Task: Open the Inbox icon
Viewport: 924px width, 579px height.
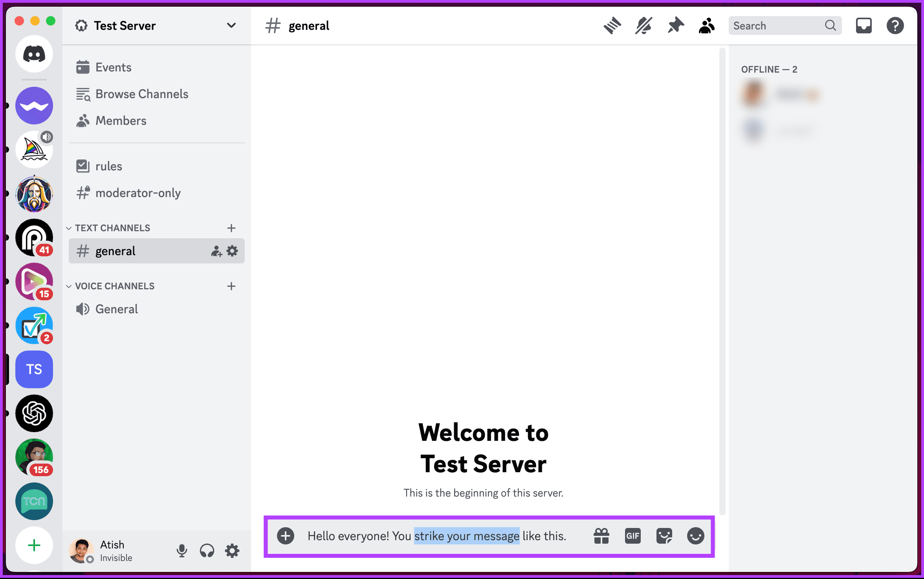Action: pyautogui.click(x=863, y=25)
